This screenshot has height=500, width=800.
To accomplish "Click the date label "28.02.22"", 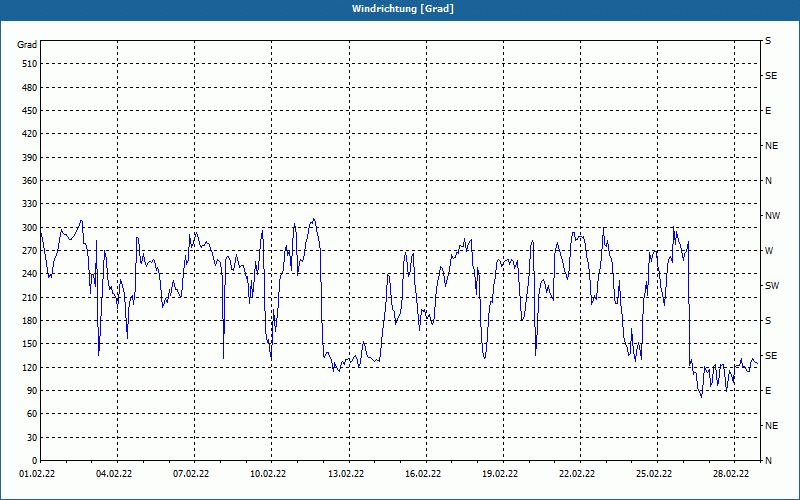I will pyautogui.click(x=731, y=474).
